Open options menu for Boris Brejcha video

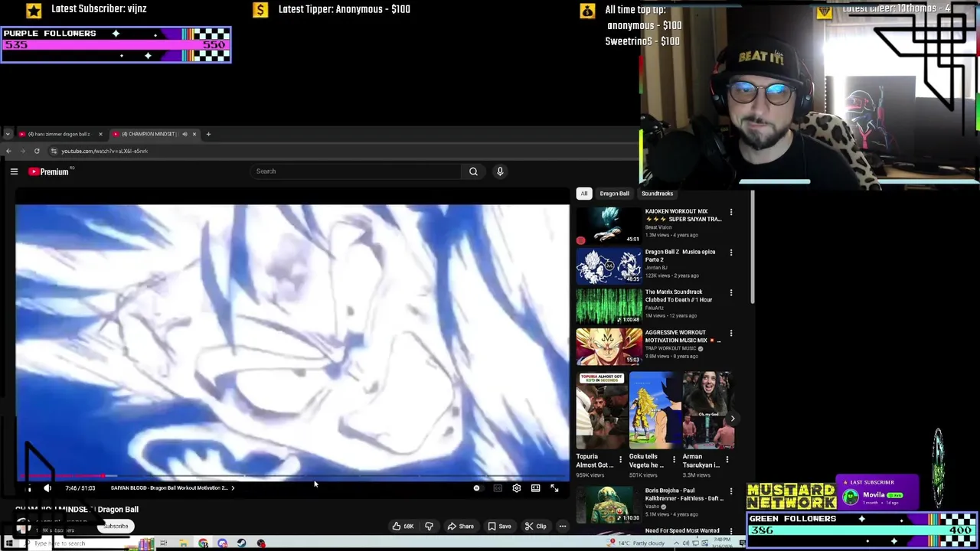[x=731, y=491]
